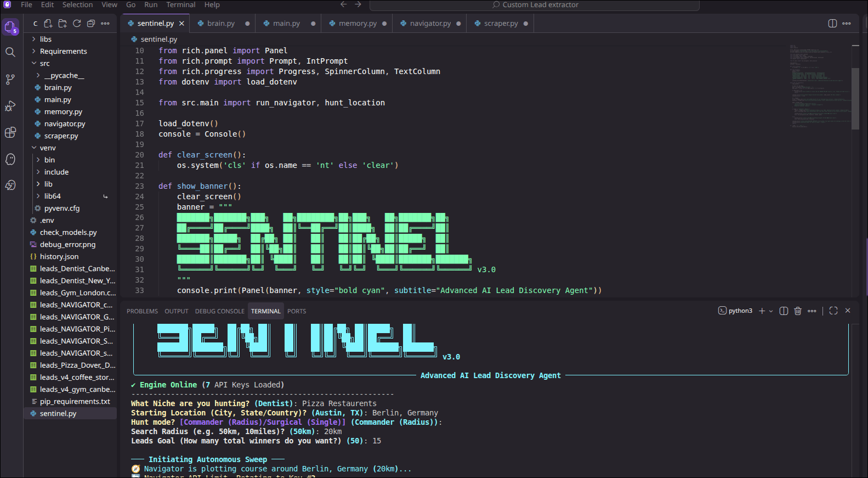The height and width of the screenshot is (478, 868).
Task: Open editor more actions ellipsis
Action: pos(847,24)
